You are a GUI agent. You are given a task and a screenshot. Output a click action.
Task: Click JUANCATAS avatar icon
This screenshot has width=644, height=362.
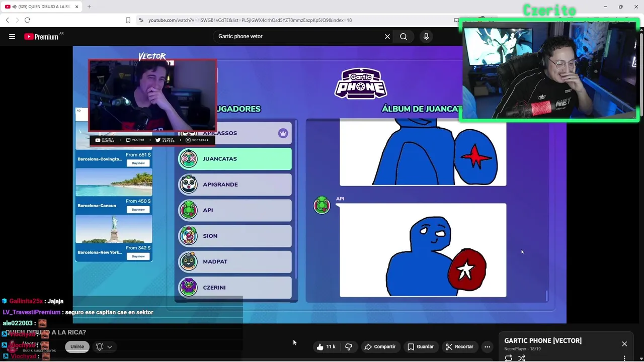click(189, 159)
